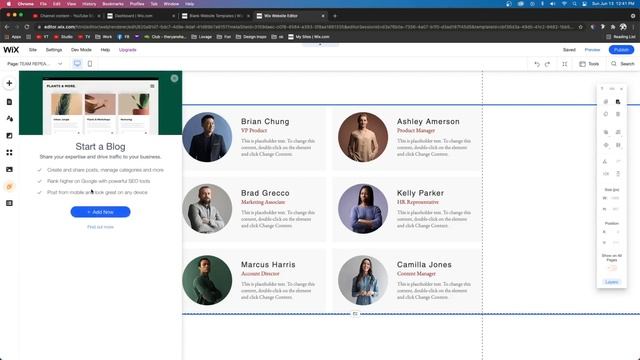This screenshot has width=640, height=360.
Task: Switch to Dashboard | Wix.com tab
Action: point(141,16)
